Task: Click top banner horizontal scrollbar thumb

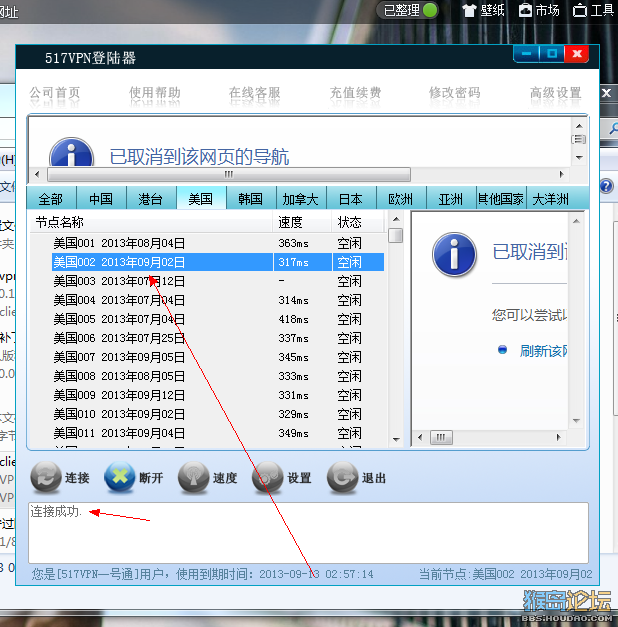Action: tap(229, 174)
